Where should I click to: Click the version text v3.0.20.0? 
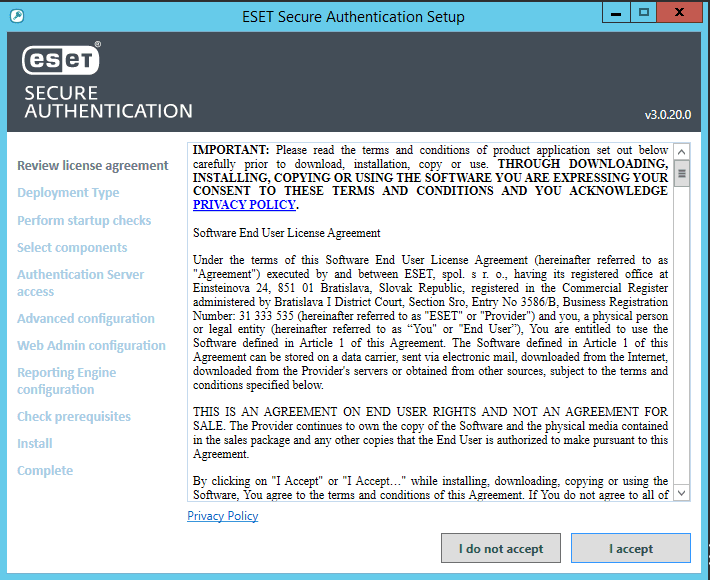[668, 115]
